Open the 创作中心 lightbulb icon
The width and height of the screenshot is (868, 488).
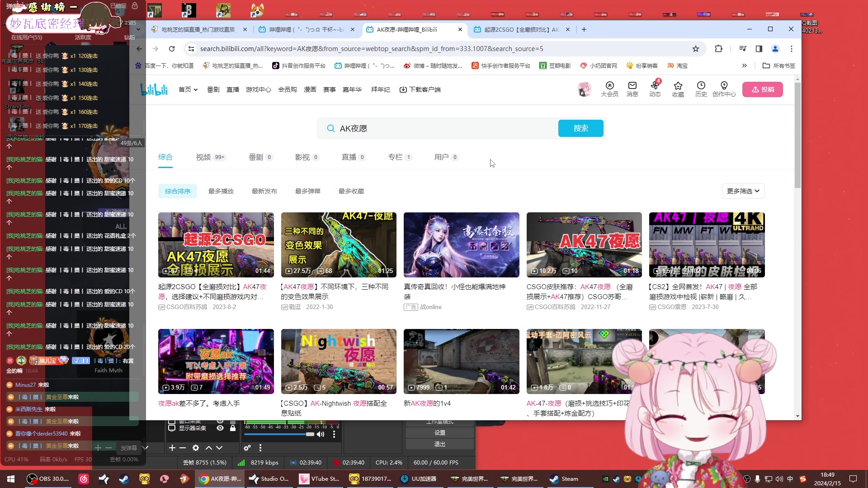pos(724,89)
